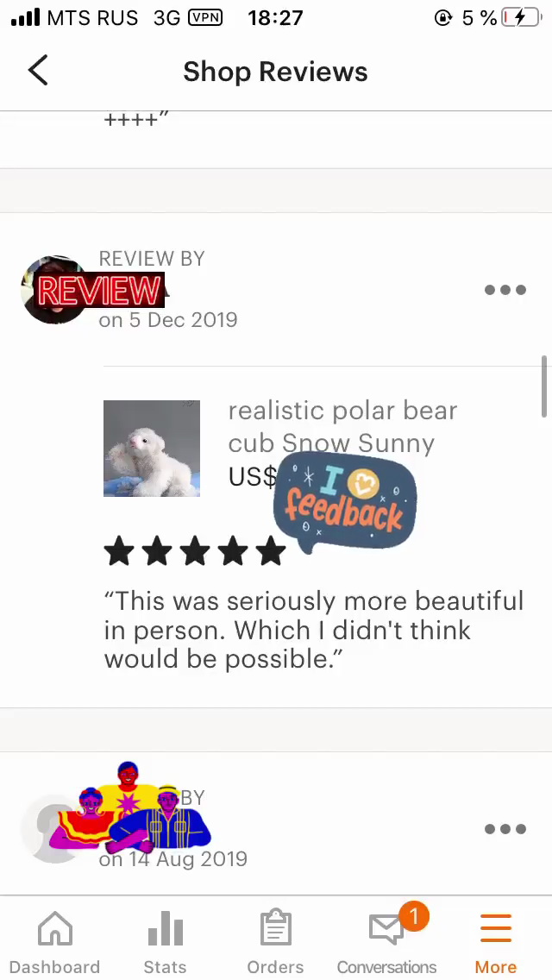The height and width of the screenshot is (980, 552).
Task: Open options for 5 Dec 2019 review
Action: (505, 290)
